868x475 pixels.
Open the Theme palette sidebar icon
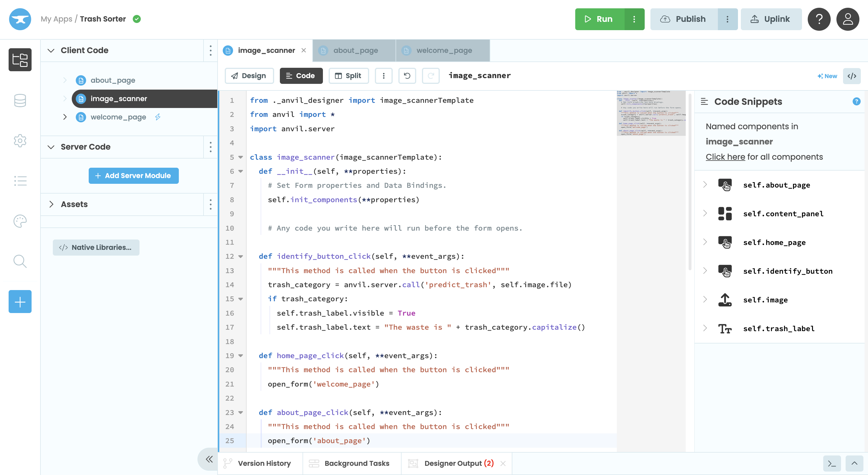pyautogui.click(x=20, y=221)
